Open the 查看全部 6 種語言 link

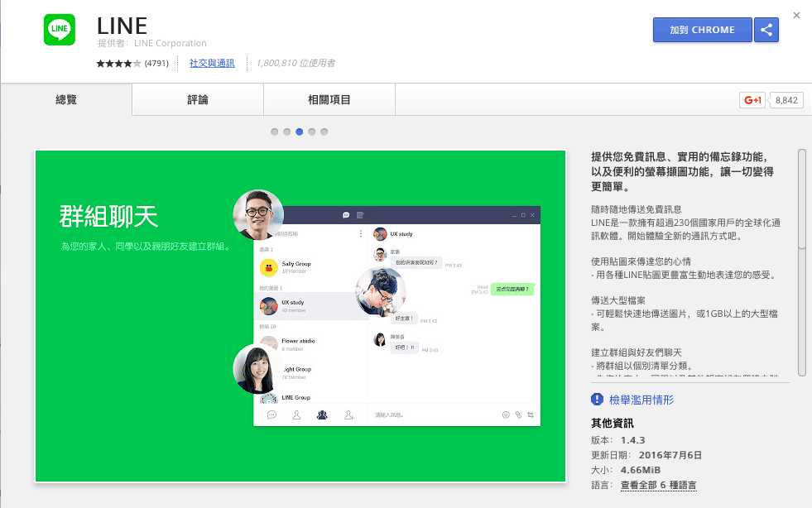click(658, 485)
